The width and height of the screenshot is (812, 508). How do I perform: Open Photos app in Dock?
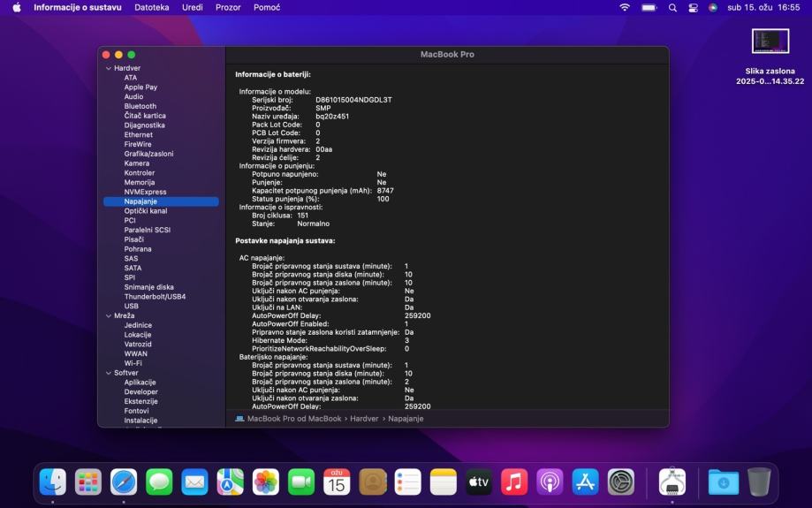266,482
